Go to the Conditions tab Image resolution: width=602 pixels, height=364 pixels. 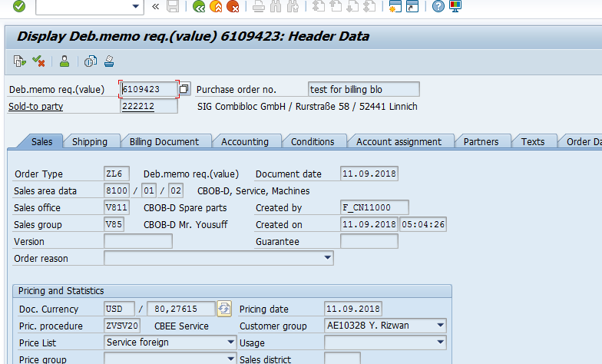click(313, 141)
